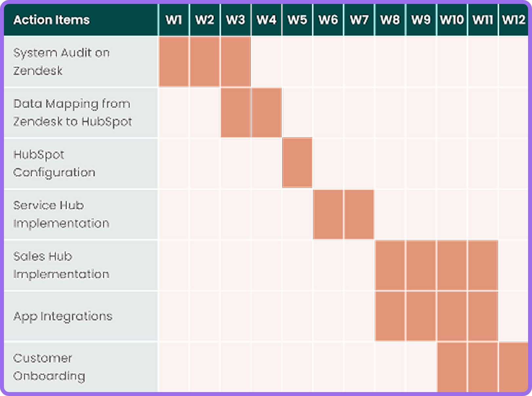Click Sales Hub filled cell in W10
The height and width of the screenshot is (396, 532).
452,265
